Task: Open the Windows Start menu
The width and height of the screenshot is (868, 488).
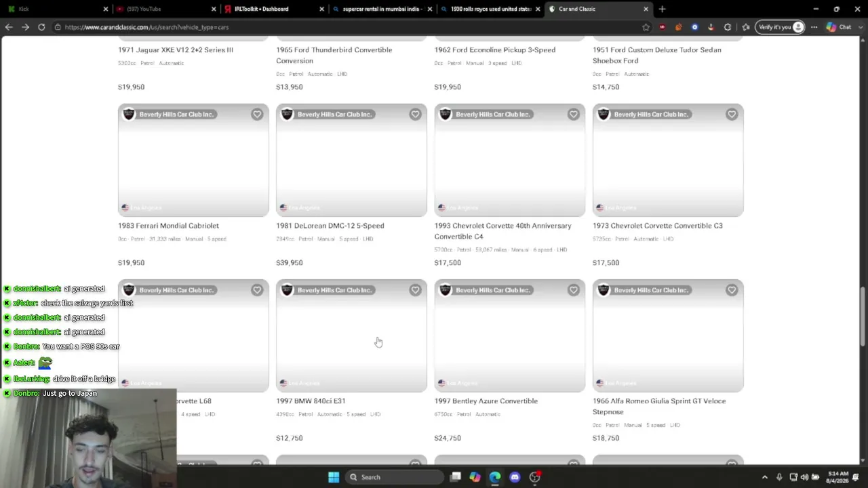Action: pyautogui.click(x=334, y=477)
